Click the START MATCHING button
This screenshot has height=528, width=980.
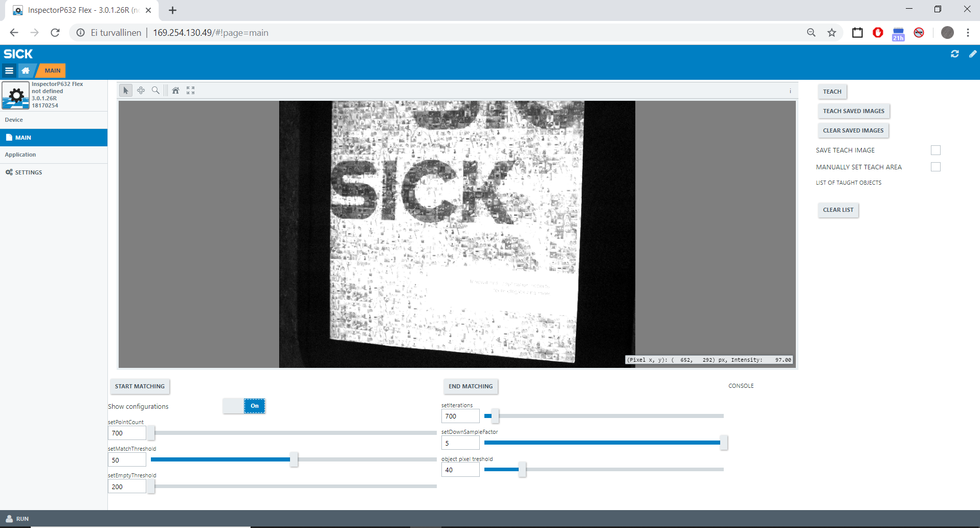(x=140, y=386)
